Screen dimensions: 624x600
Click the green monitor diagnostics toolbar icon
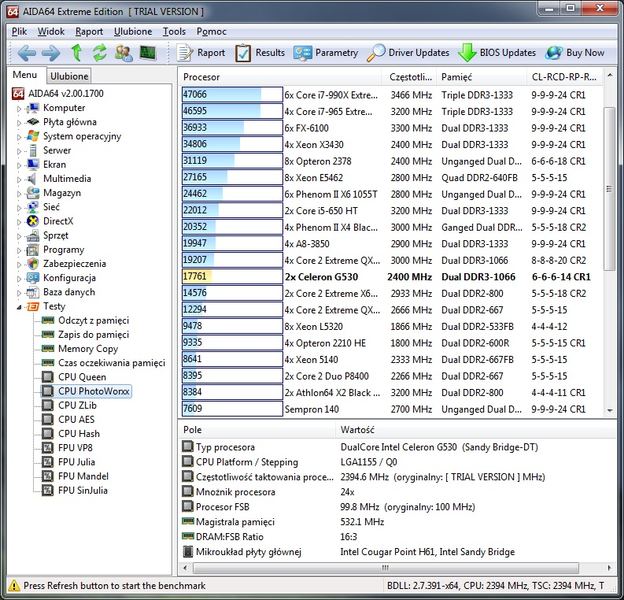(148, 53)
